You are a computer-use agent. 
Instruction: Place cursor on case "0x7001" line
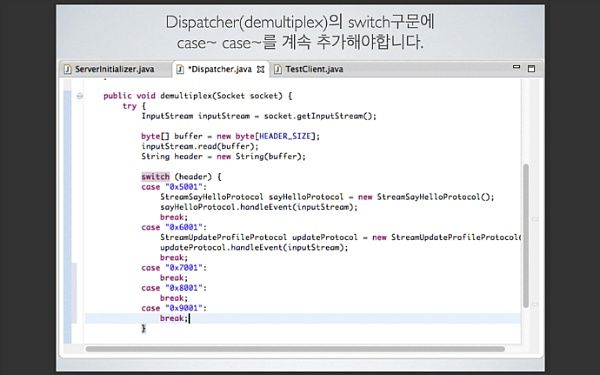pos(174,268)
